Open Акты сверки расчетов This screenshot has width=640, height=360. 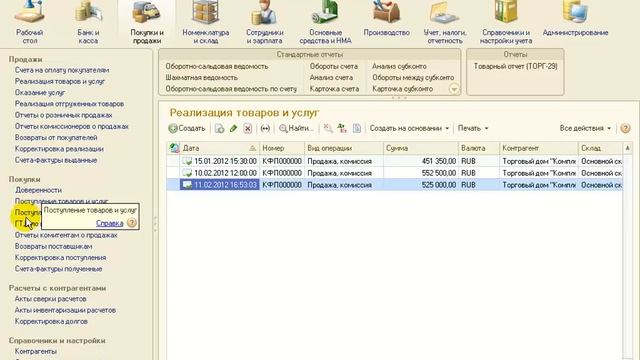51,299
